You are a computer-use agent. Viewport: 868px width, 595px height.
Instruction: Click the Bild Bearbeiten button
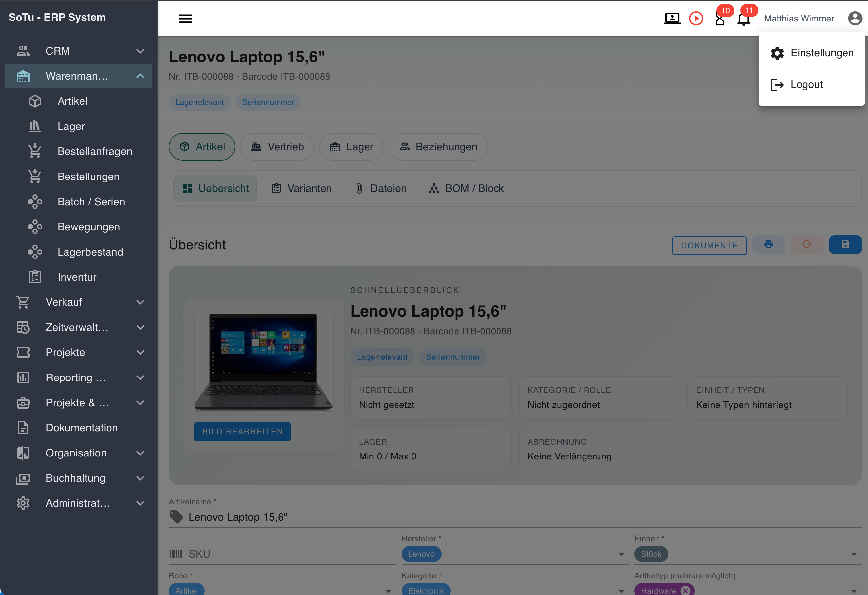pos(242,431)
